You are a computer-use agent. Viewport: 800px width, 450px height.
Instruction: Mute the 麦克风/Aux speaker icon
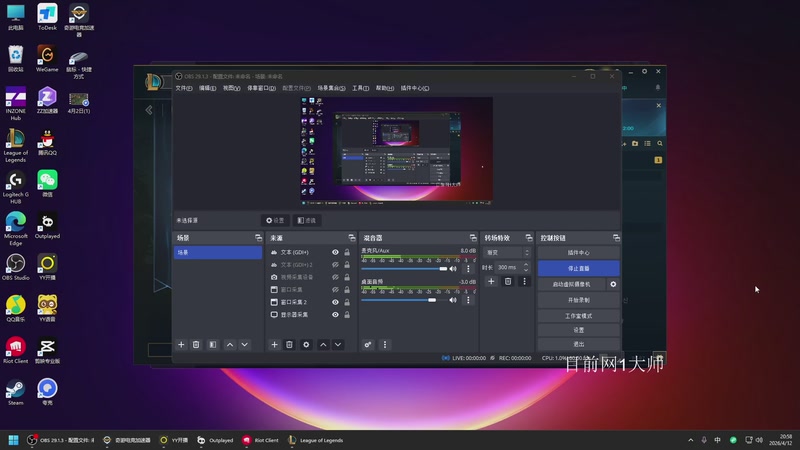pos(453,269)
